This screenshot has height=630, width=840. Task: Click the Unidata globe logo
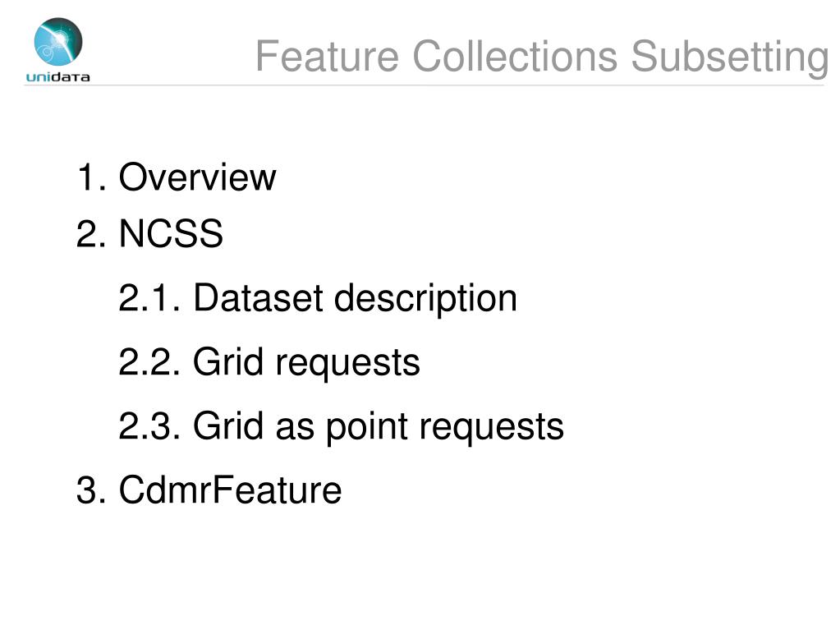click(57, 42)
